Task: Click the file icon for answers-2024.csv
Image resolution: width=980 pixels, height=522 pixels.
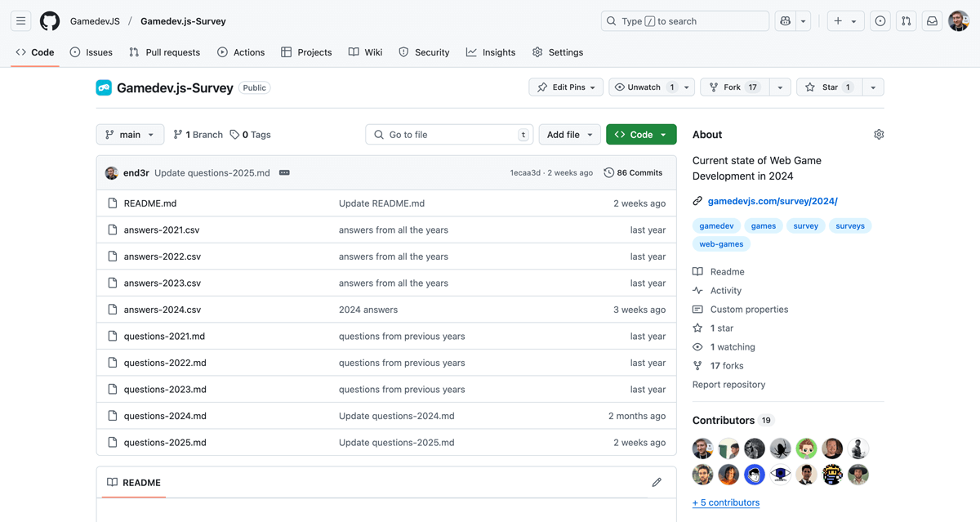Action: (x=113, y=310)
